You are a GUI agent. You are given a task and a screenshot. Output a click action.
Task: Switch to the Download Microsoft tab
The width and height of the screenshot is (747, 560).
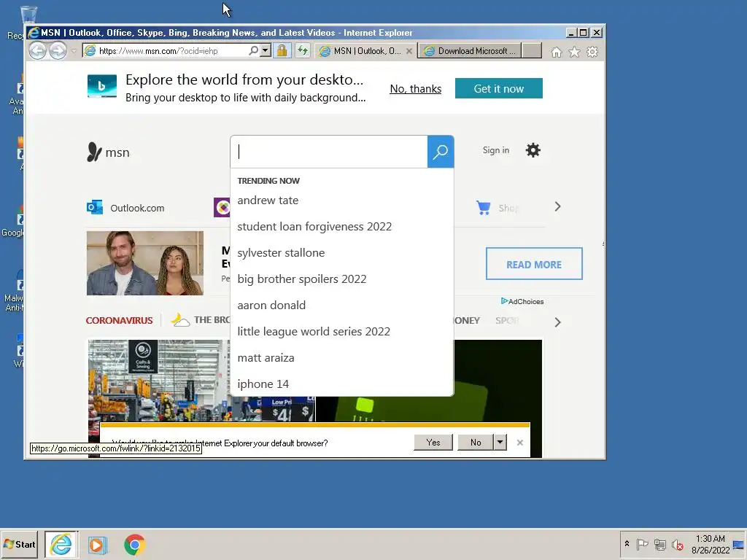coord(471,51)
